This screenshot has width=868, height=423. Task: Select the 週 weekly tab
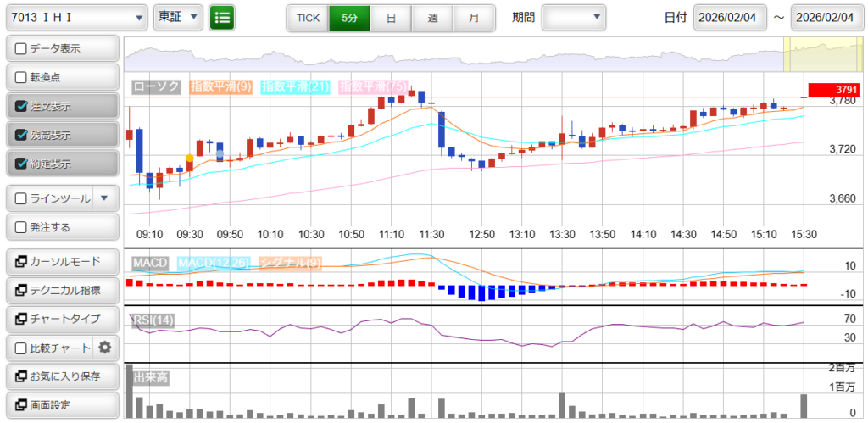pyautogui.click(x=432, y=17)
